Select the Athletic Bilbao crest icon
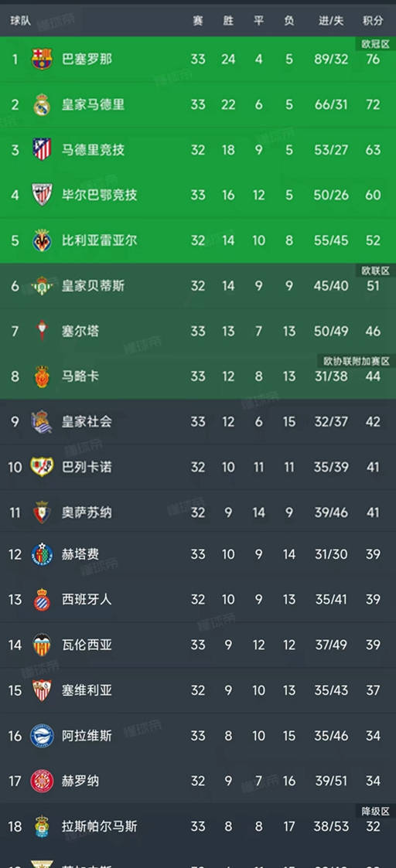396x868 pixels. [42, 195]
